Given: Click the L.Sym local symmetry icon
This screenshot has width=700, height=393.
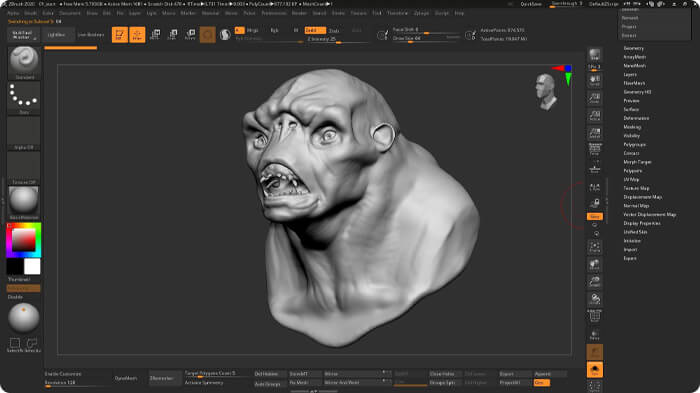Looking at the screenshot, I should (x=595, y=187).
